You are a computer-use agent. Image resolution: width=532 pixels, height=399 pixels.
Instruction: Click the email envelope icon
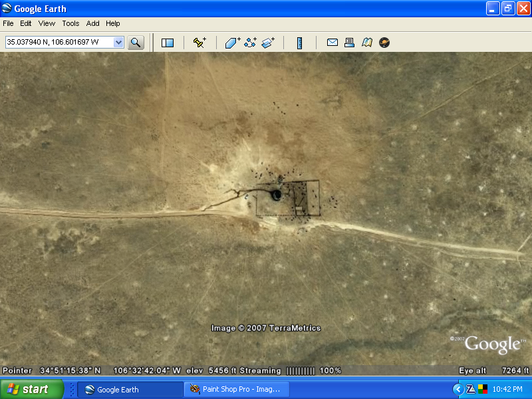[332, 43]
